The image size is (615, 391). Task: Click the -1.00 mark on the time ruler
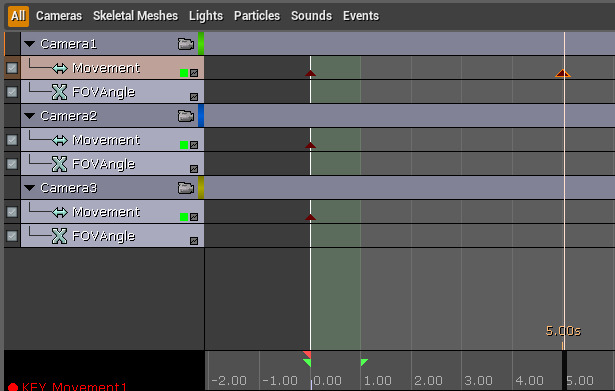(280, 380)
